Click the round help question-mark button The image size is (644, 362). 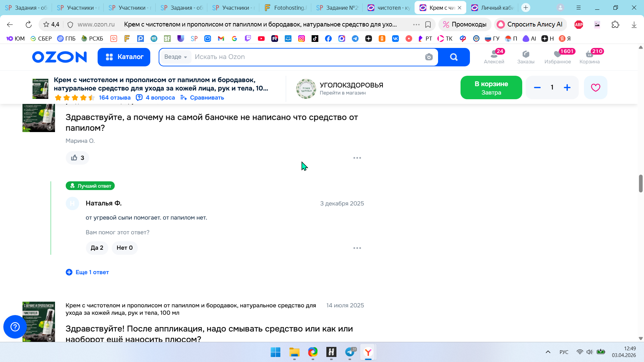(x=15, y=327)
